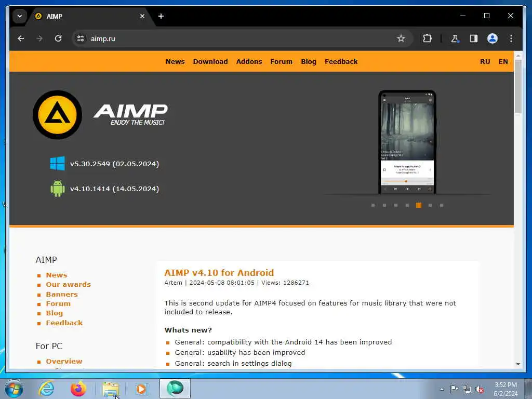Open Feedback in the orange bar

(341, 62)
